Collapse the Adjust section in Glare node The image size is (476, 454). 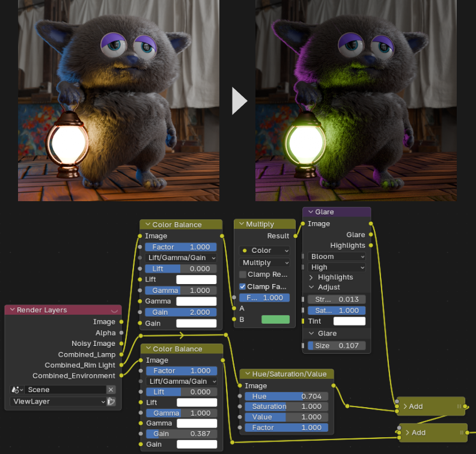311,288
